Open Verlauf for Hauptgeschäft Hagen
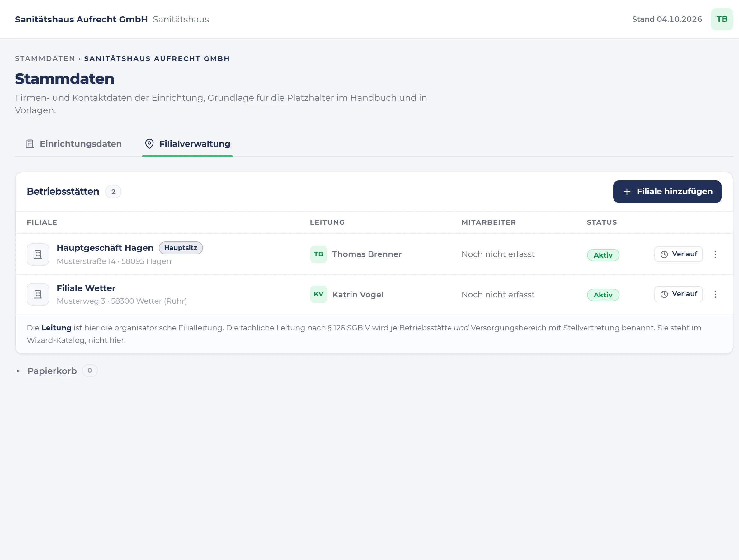 [678, 254]
